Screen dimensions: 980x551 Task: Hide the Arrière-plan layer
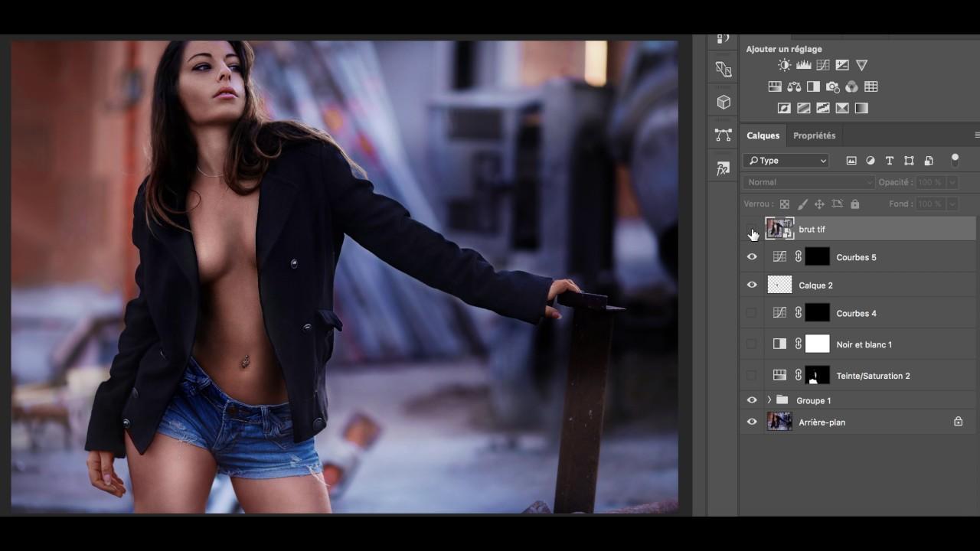coord(752,422)
